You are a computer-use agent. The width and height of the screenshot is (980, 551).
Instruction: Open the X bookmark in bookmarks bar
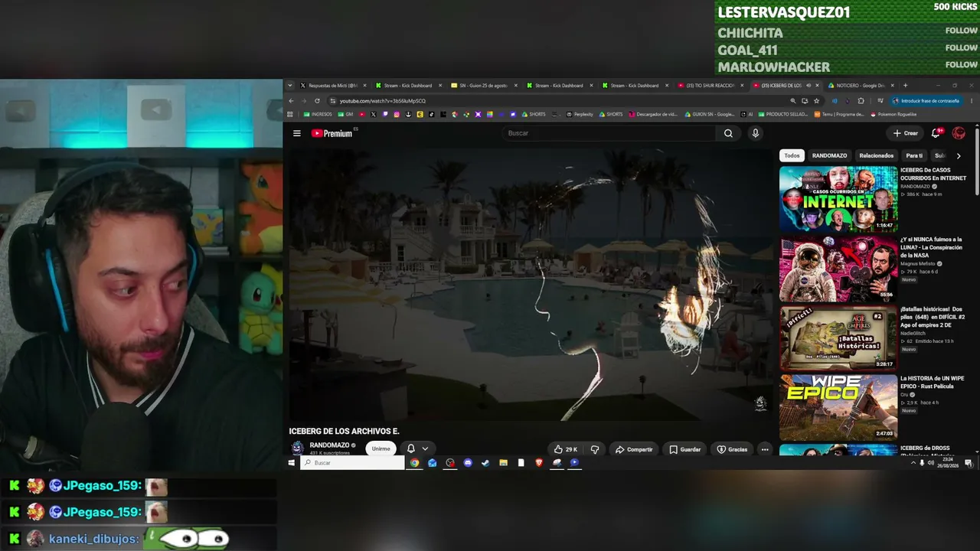(373, 115)
